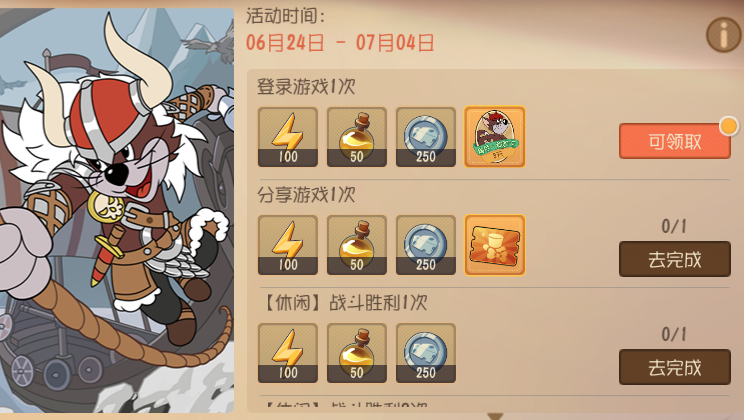Select silver coin 250 in share row
This screenshot has width=744, height=420.
click(x=426, y=245)
